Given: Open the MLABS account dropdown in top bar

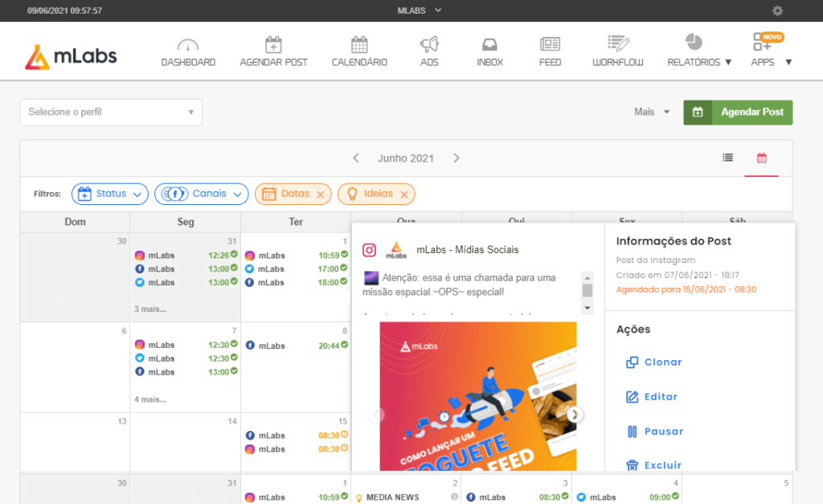Looking at the screenshot, I should click(x=419, y=10).
